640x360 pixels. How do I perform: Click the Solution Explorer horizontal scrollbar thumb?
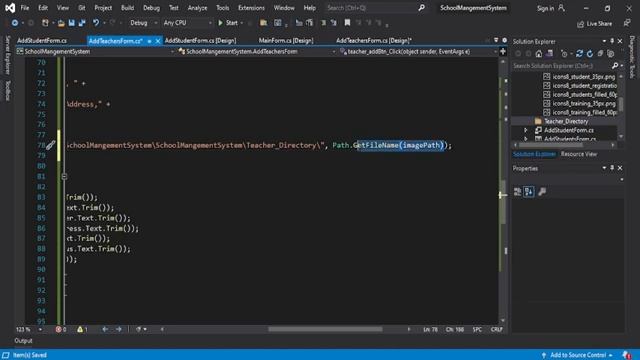(551, 145)
